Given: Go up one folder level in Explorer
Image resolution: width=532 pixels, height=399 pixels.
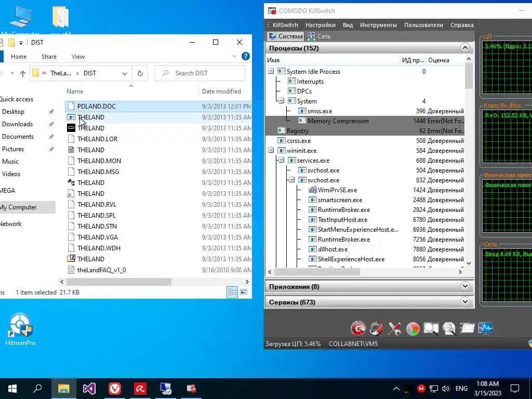Looking at the screenshot, I should 23,73.
